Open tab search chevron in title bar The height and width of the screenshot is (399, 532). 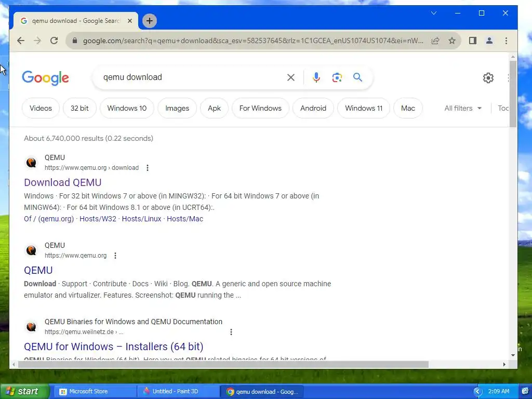(434, 13)
